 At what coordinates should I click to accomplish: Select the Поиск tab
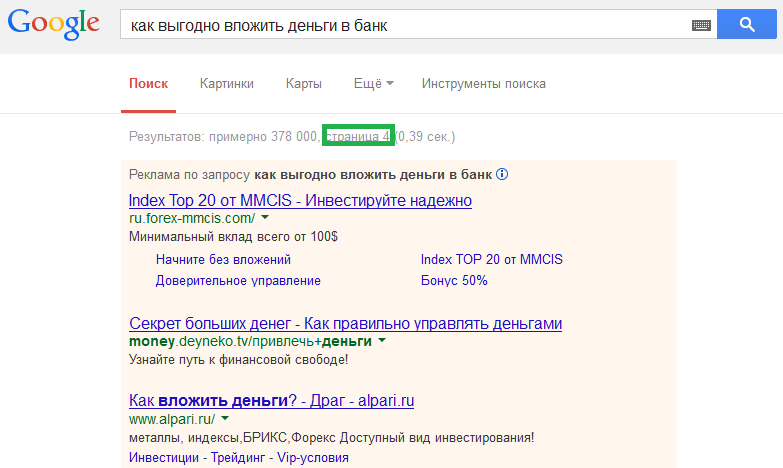(x=148, y=83)
